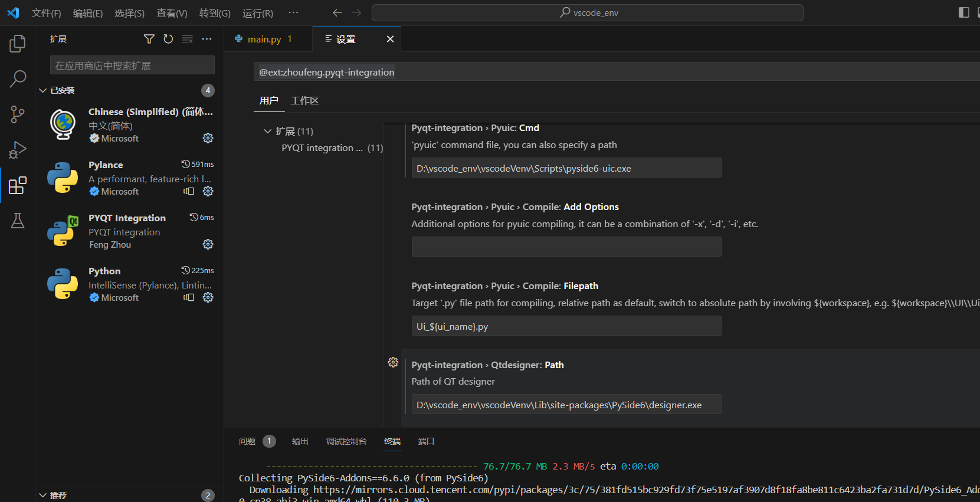The image size is (980, 502).
Task: Click the settings search filter field
Action: [x=617, y=72]
